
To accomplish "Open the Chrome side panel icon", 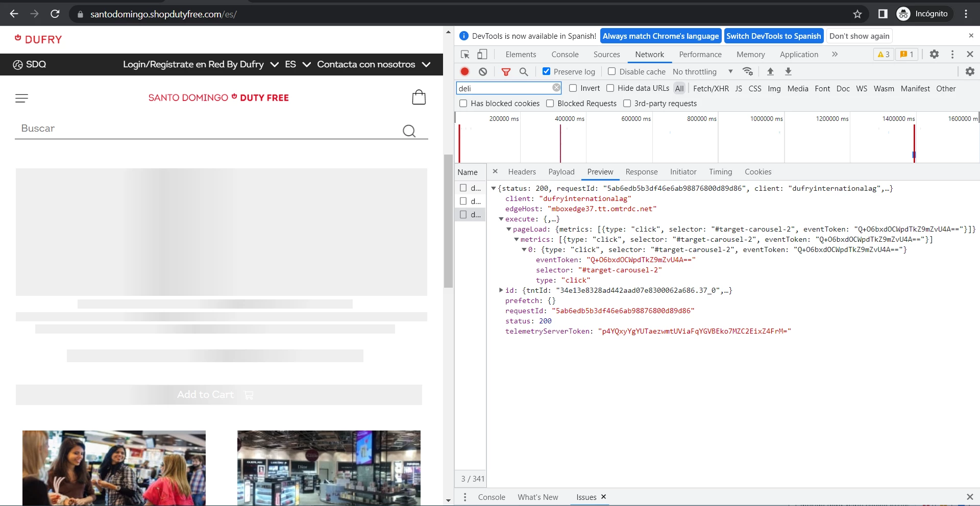I will (883, 14).
